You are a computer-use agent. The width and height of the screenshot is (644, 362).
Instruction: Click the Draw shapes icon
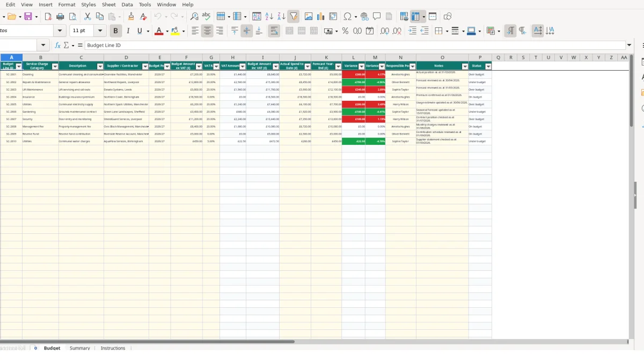448,17
